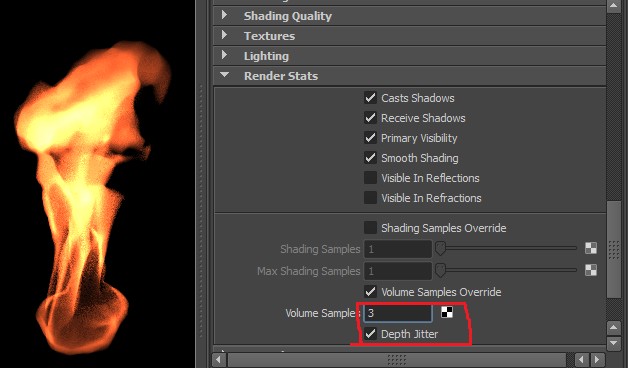628x368 pixels.
Task: Click the Volume Samples value field
Action: pyautogui.click(x=398, y=313)
